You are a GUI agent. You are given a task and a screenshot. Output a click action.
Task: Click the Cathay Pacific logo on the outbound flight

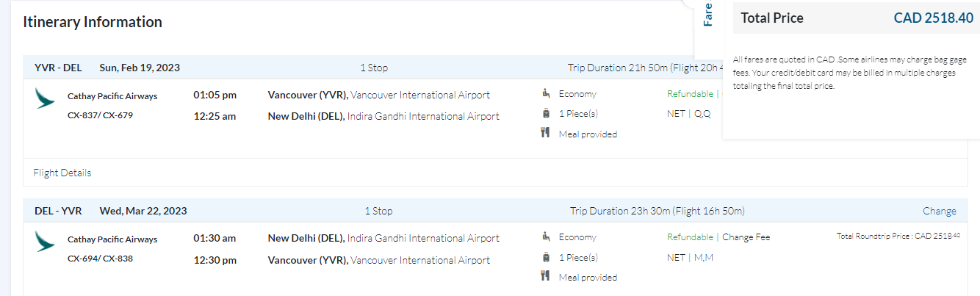tap(45, 98)
